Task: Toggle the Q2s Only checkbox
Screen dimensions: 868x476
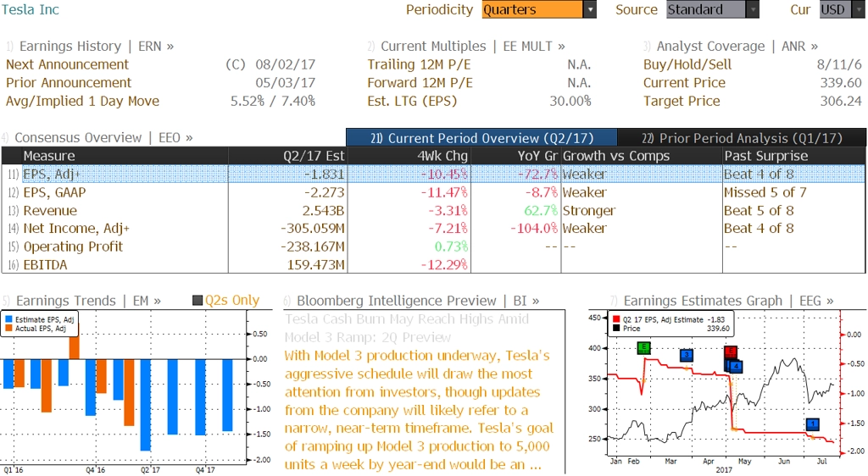Action: point(198,301)
